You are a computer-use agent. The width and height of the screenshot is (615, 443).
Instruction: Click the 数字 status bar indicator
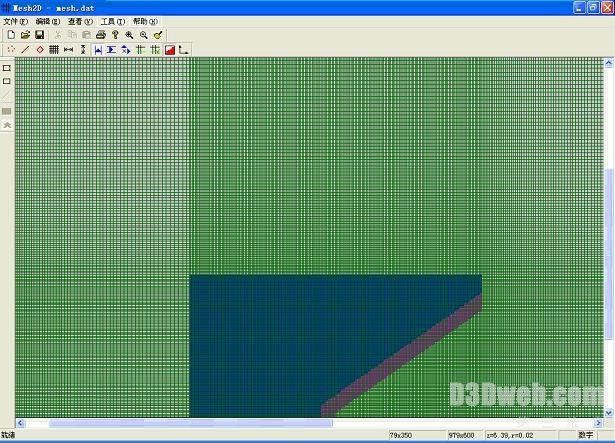[x=586, y=435]
